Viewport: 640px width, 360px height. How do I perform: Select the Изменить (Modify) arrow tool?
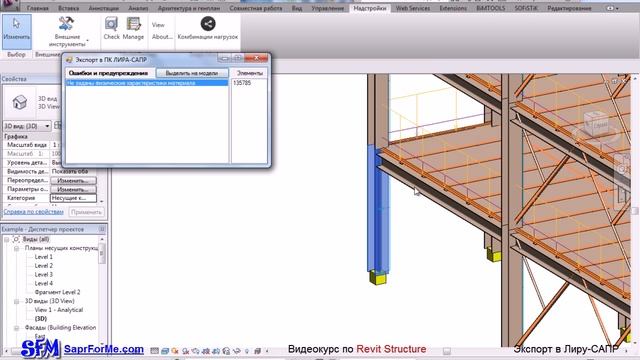click(16, 32)
